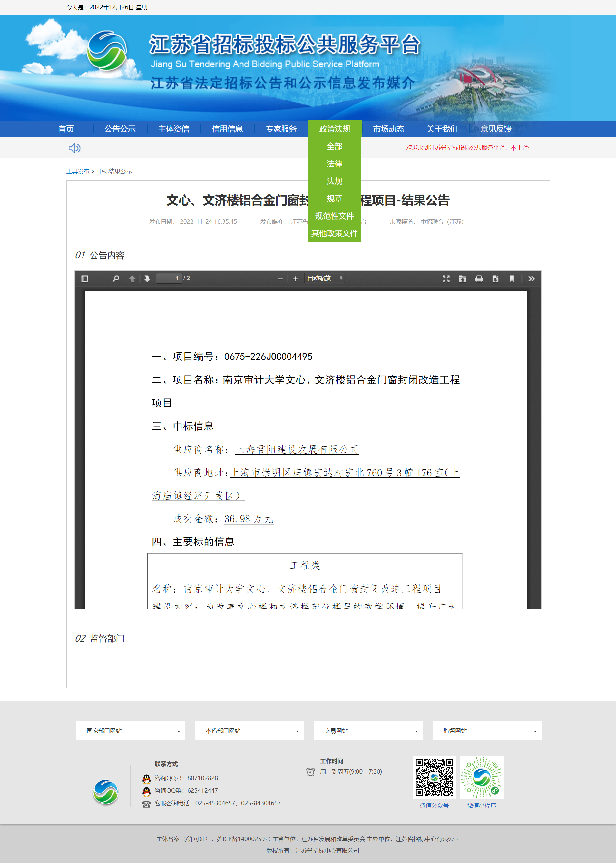Open the 信用信息 nav item
The image size is (616, 863).
click(227, 129)
